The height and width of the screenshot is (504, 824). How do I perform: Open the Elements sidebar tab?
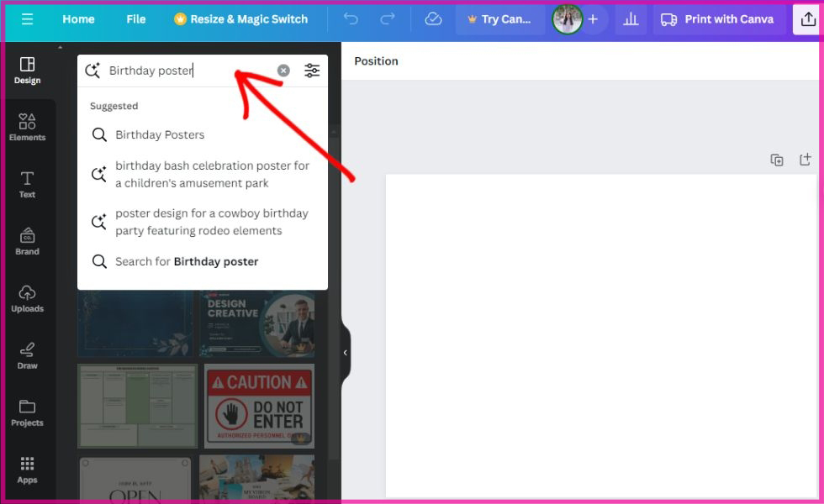[x=27, y=128]
